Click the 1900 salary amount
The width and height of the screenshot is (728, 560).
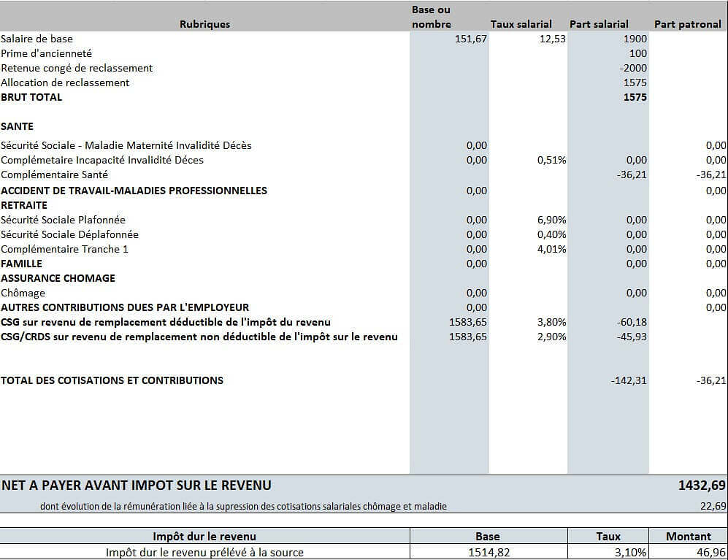[635, 39]
